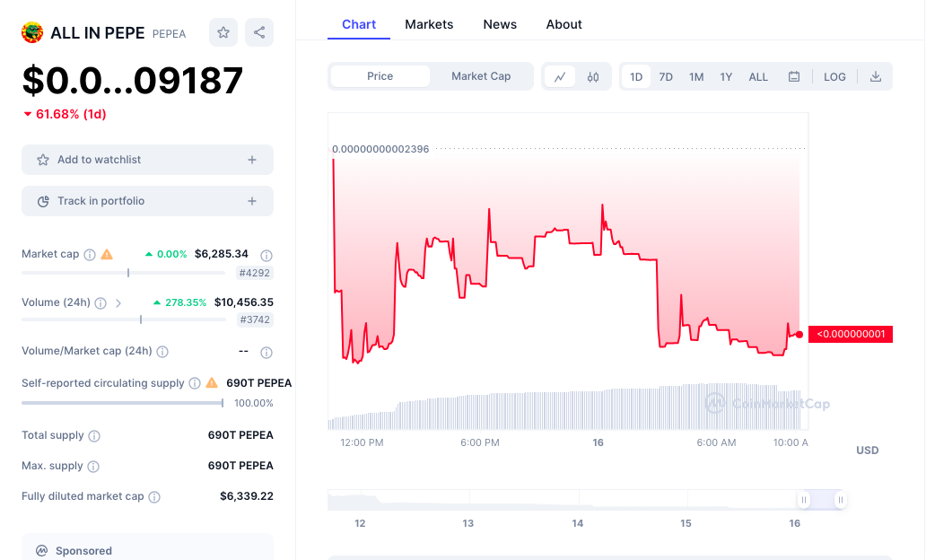Click the red current price marker dot
Screen dimensions: 926x560
[799, 335]
